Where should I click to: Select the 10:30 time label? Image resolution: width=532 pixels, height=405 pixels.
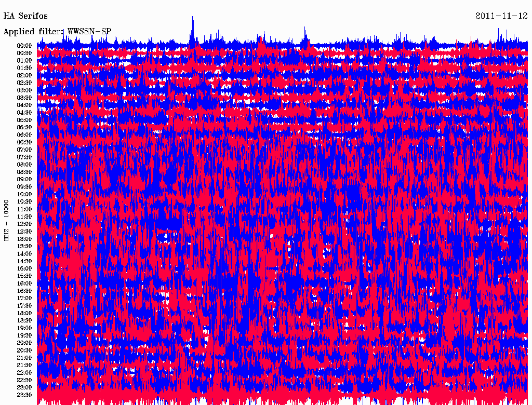(24, 202)
